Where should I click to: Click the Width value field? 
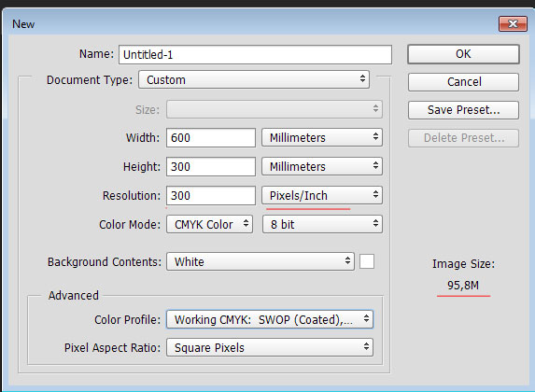point(211,138)
